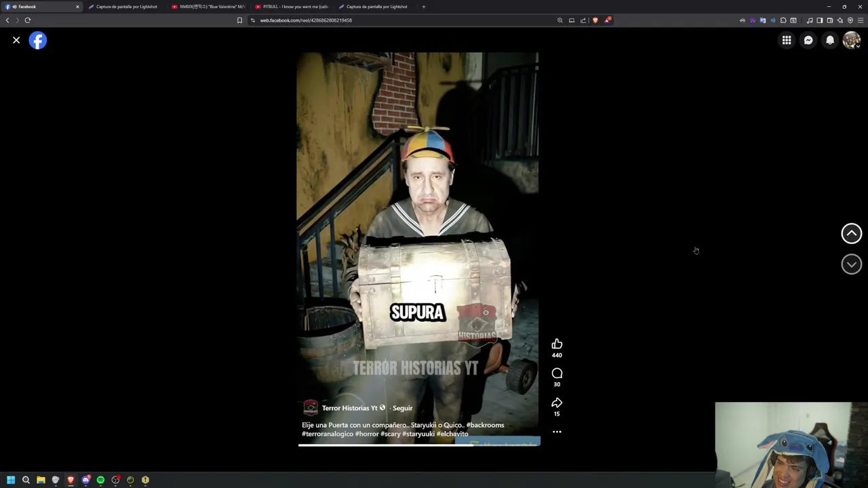The height and width of the screenshot is (488, 868).
Task: Go back in browser history
Action: pyautogui.click(x=7, y=20)
